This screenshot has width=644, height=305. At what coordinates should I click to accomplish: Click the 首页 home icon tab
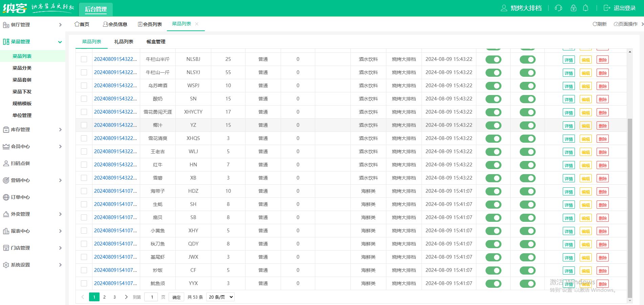point(82,24)
